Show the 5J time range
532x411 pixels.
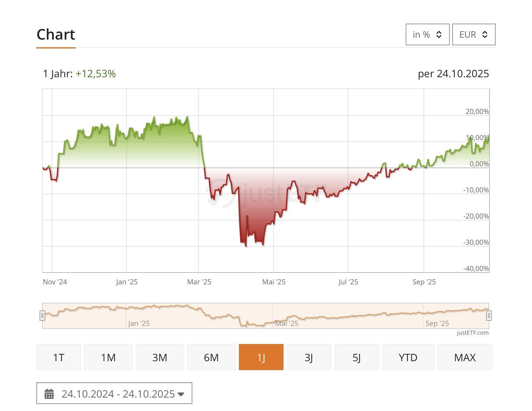click(x=357, y=357)
